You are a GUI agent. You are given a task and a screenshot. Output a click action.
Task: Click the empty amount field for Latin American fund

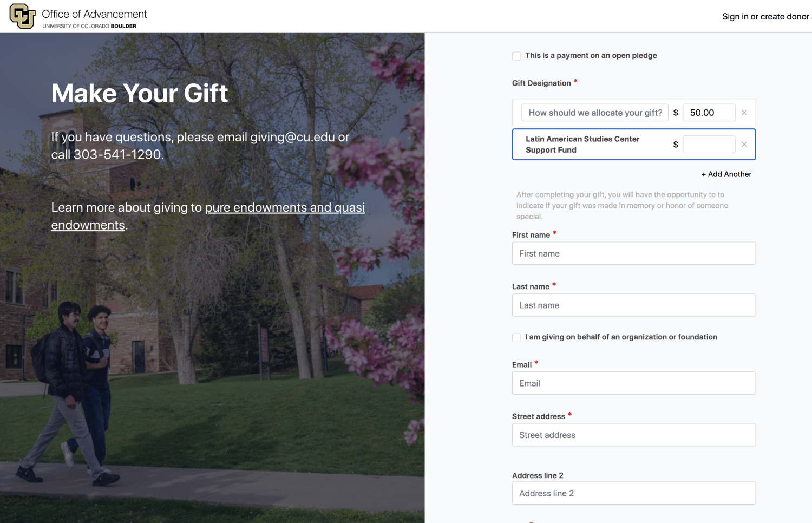709,145
